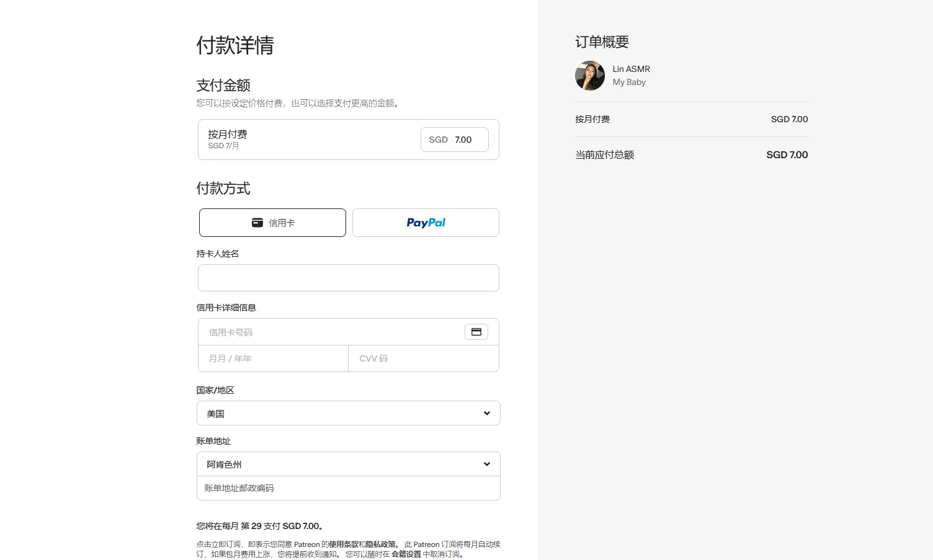Click the My Baby membership tier name

pos(629,82)
